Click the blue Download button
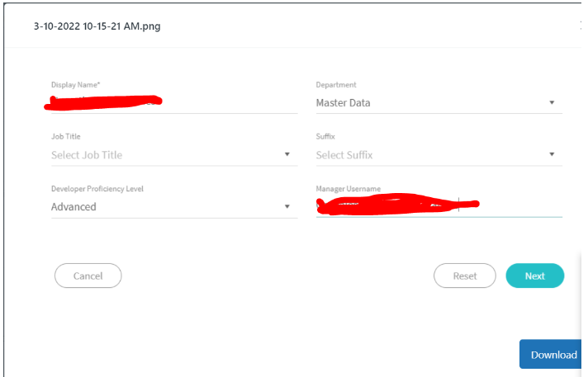588x377 pixels. coord(552,355)
